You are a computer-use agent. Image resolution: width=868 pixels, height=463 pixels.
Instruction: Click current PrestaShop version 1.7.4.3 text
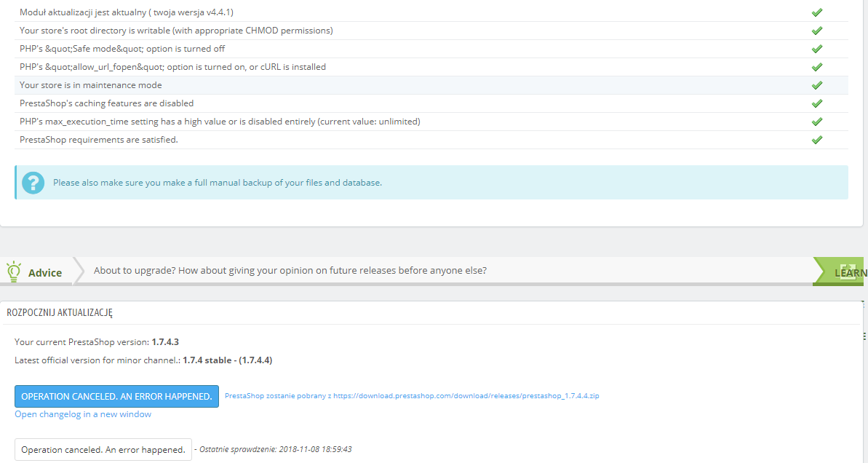coord(96,342)
